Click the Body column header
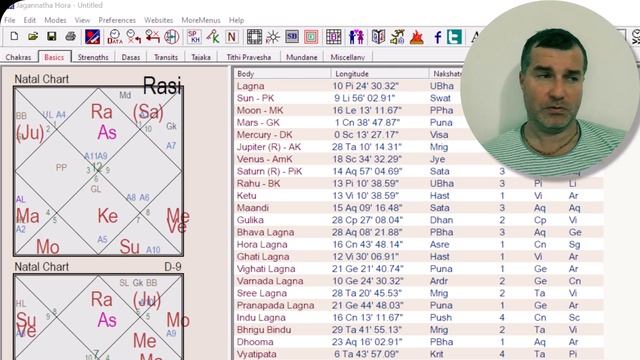640x360 pixels. point(282,73)
